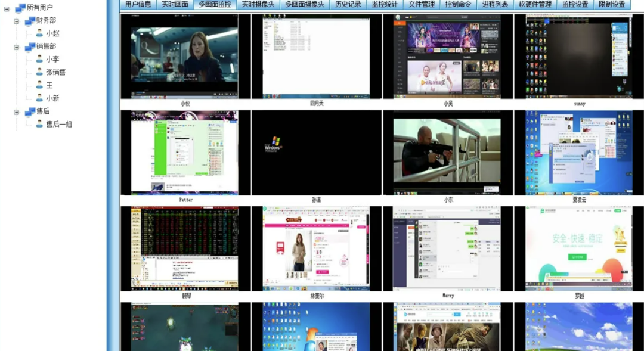644x351 pixels.
Task: Open 四月天's monitored screen thumbnail
Action: [x=316, y=56]
